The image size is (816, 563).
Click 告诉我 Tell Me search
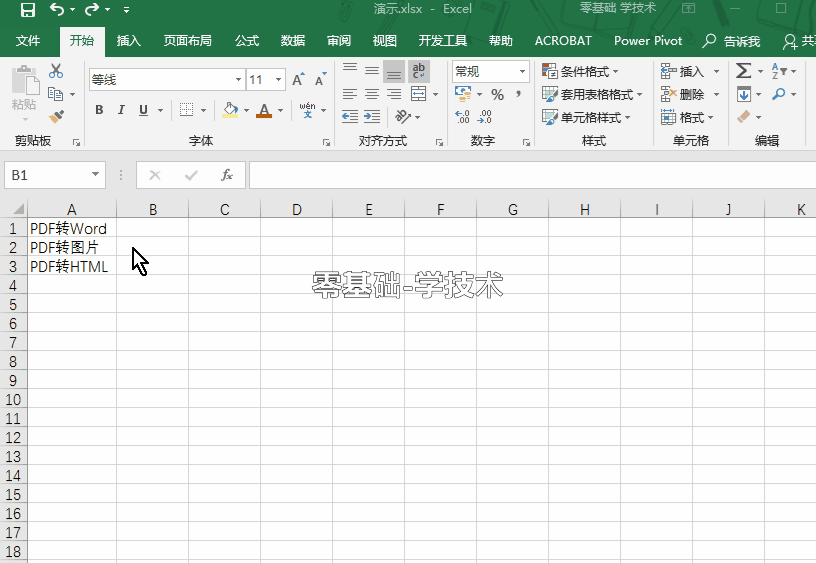point(731,41)
